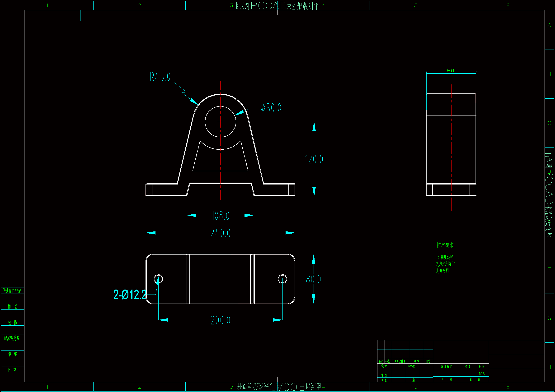Click the right mounting hole in top view
555x392 pixels.
click(x=282, y=279)
